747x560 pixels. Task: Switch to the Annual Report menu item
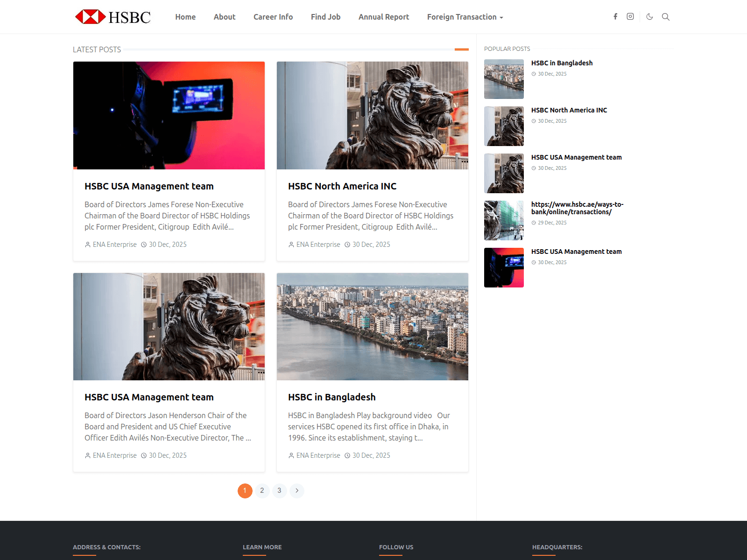pyautogui.click(x=383, y=17)
